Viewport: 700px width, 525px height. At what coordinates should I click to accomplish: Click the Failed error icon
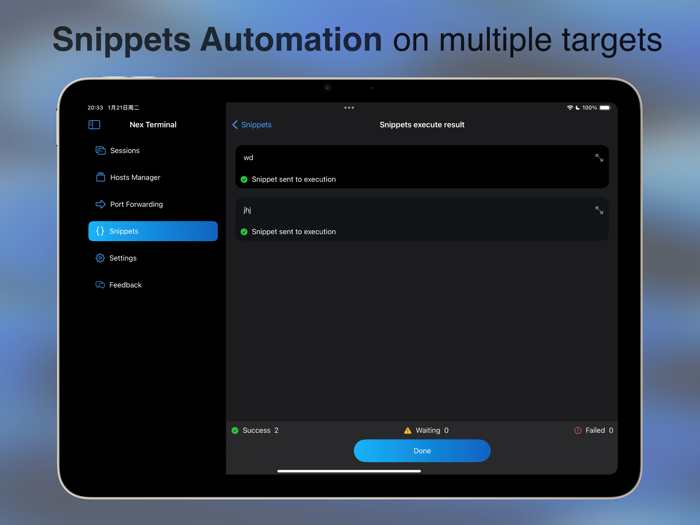[578, 430]
